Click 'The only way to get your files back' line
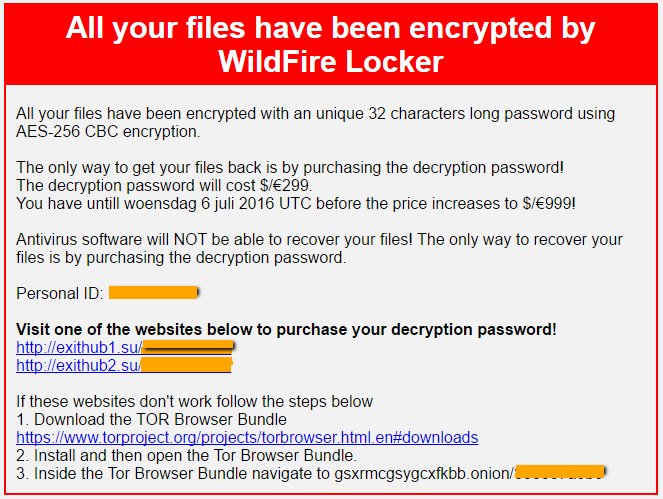 (x=290, y=167)
